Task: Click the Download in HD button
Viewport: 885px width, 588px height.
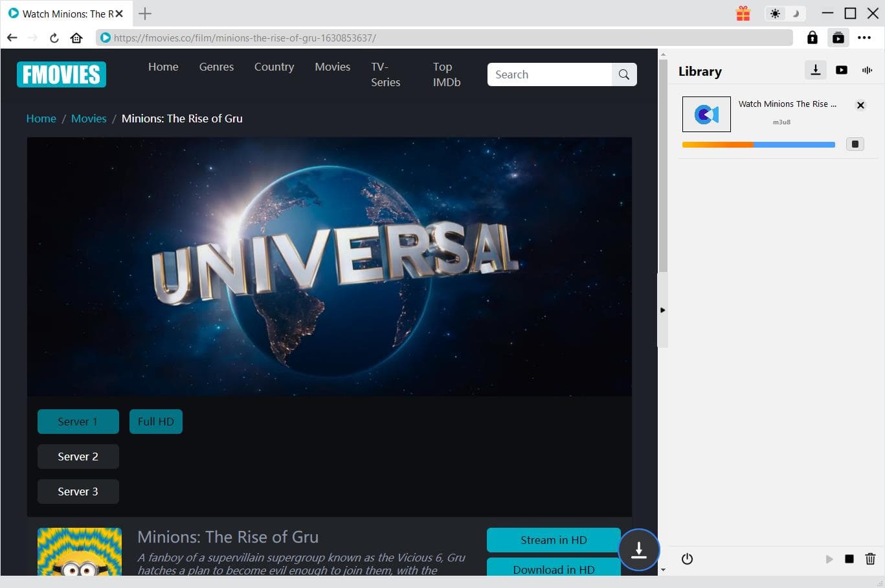Action: (x=554, y=567)
